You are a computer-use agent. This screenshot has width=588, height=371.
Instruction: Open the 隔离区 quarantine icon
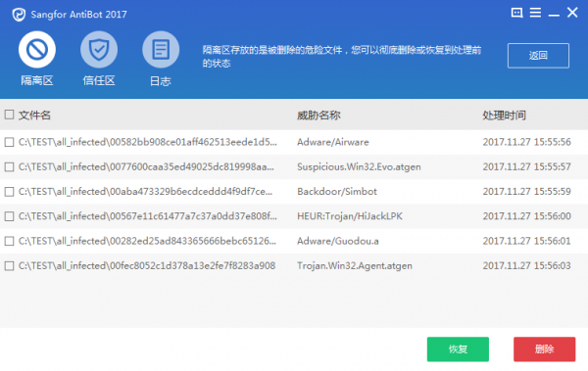(x=37, y=50)
